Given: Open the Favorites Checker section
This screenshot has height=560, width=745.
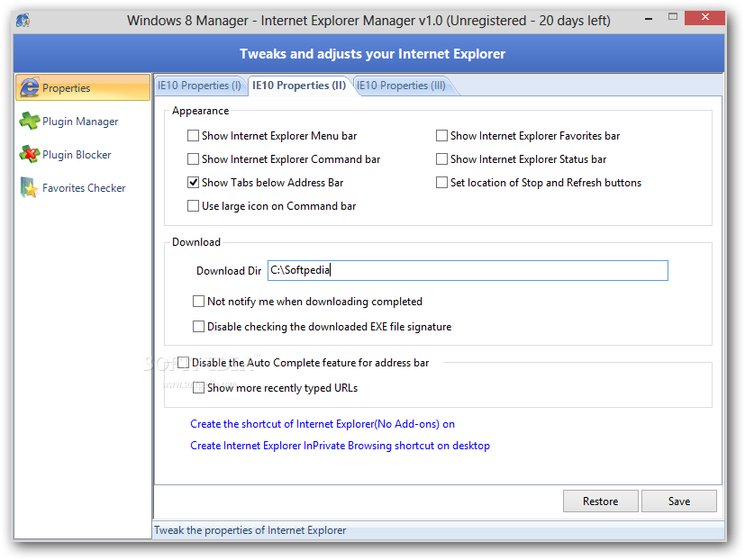Looking at the screenshot, I should (84, 188).
